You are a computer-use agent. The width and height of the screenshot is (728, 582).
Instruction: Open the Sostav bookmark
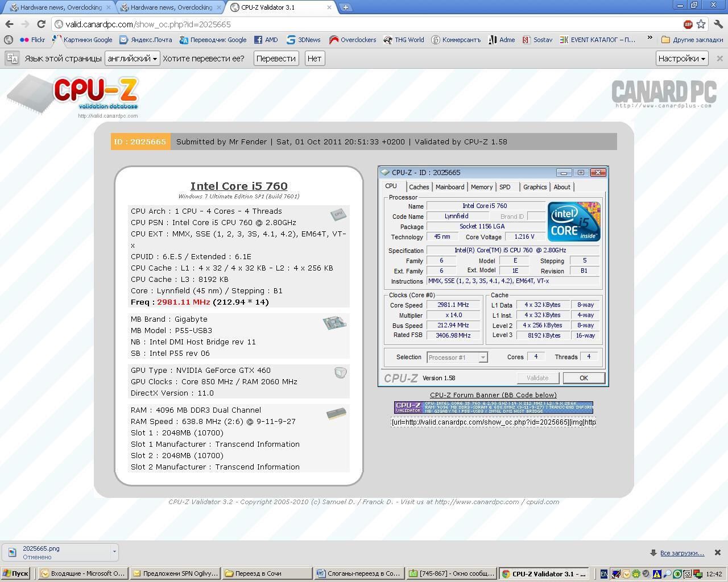coord(537,40)
